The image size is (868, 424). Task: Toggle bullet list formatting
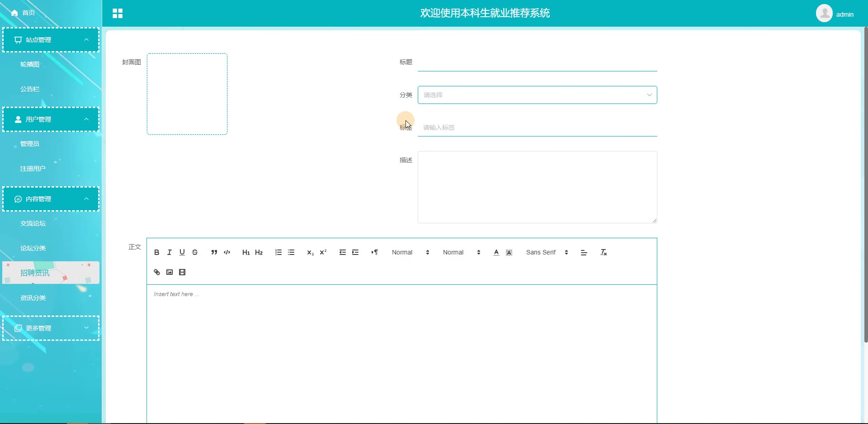point(291,253)
